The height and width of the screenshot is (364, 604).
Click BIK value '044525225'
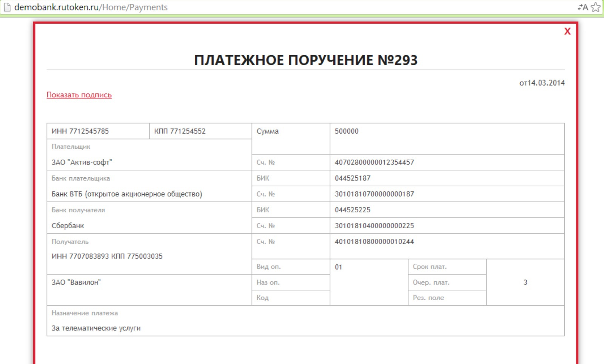tap(353, 210)
